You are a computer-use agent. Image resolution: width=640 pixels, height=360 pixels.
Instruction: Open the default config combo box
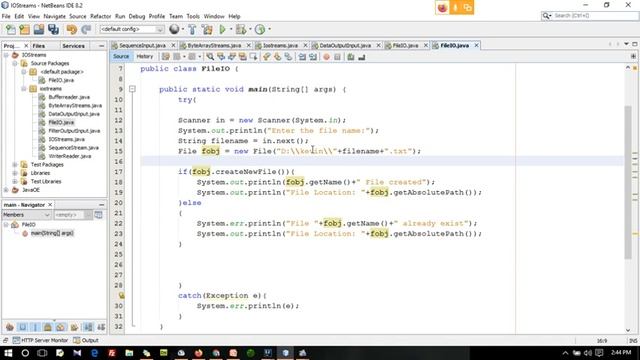[132, 29]
